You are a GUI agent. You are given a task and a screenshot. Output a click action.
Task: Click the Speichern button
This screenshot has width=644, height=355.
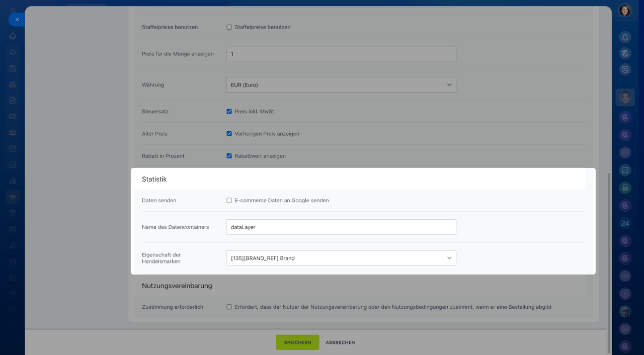(297, 342)
